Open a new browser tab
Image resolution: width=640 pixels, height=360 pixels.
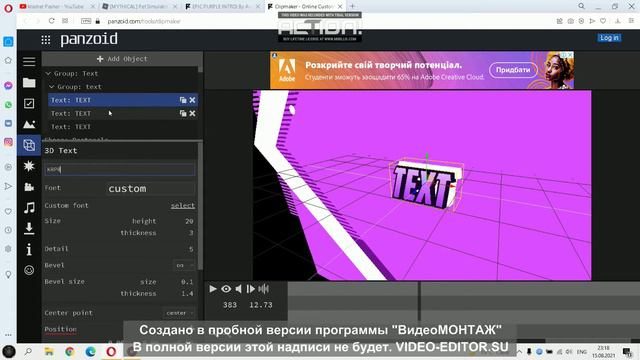click(x=352, y=6)
